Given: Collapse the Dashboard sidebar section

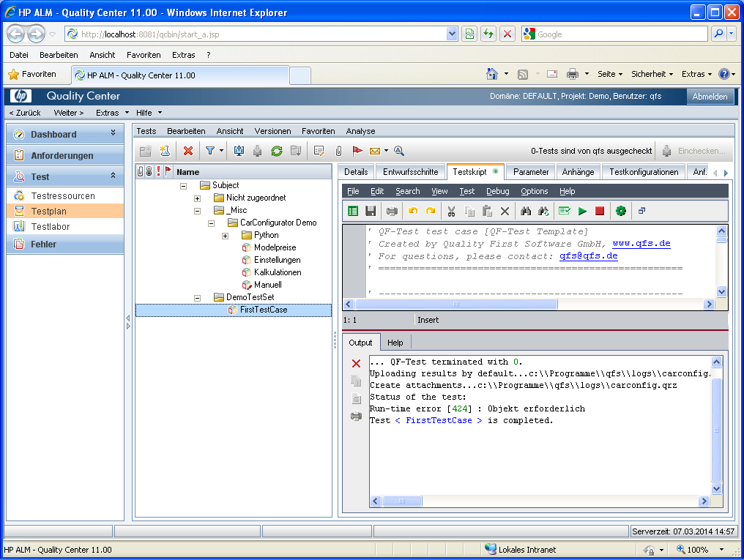Looking at the screenshot, I should [x=113, y=132].
